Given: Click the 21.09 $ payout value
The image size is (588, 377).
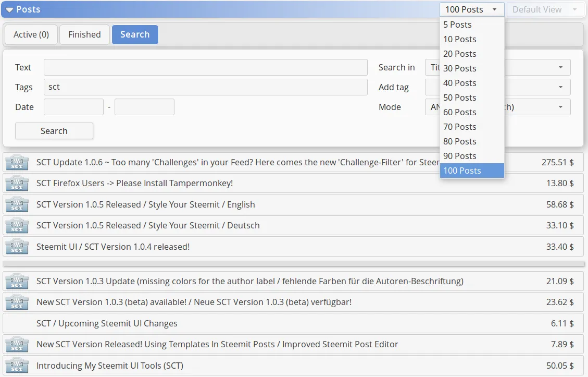Looking at the screenshot, I should (560, 281).
